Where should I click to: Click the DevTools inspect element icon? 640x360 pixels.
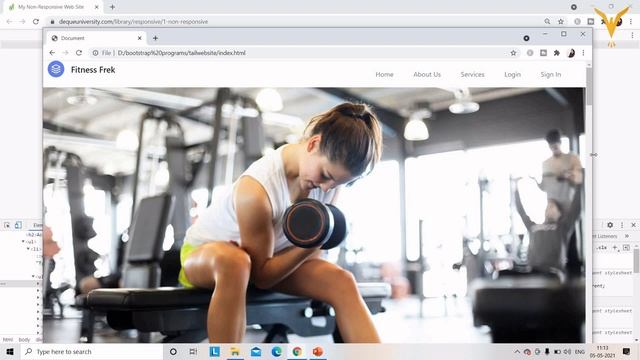pos(7,225)
